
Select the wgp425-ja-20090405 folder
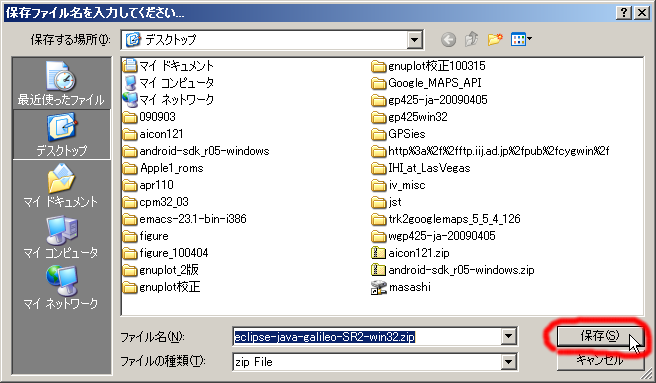point(433,236)
